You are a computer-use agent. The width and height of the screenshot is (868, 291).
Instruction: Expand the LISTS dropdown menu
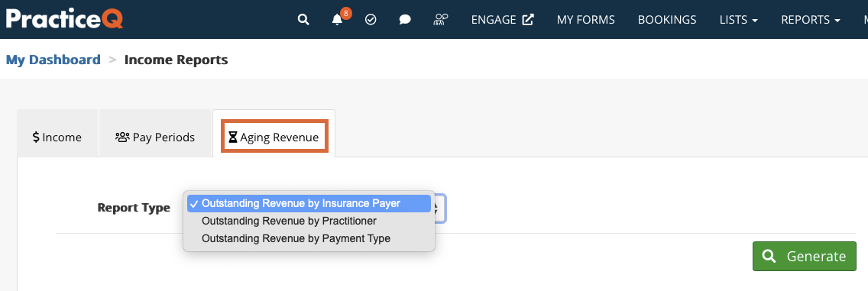coord(738,20)
